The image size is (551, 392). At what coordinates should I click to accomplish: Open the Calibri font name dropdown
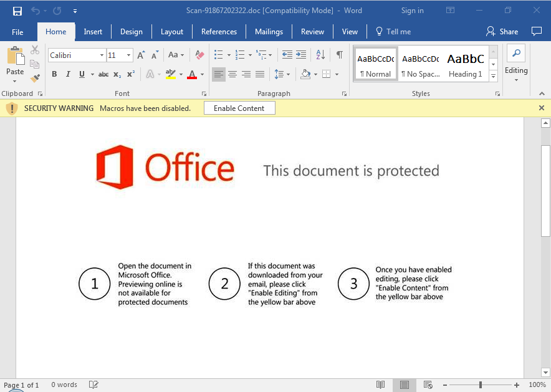pos(102,55)
